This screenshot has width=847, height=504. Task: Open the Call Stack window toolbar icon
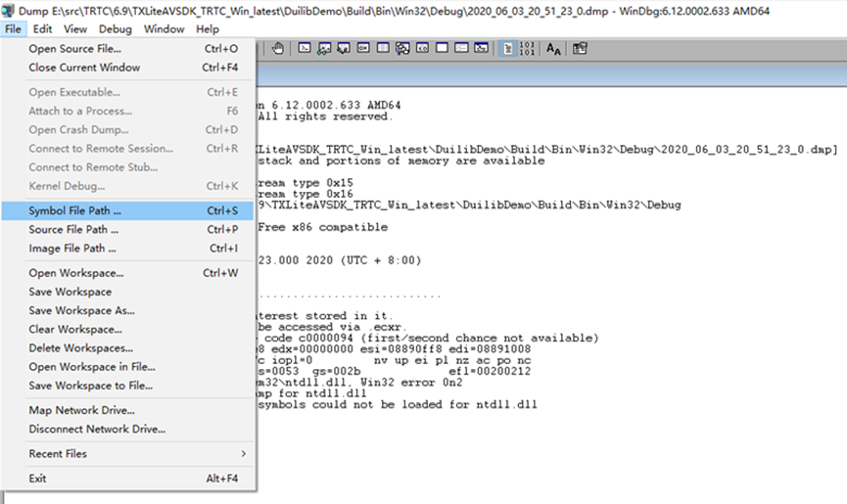click(x=402, y=49)
